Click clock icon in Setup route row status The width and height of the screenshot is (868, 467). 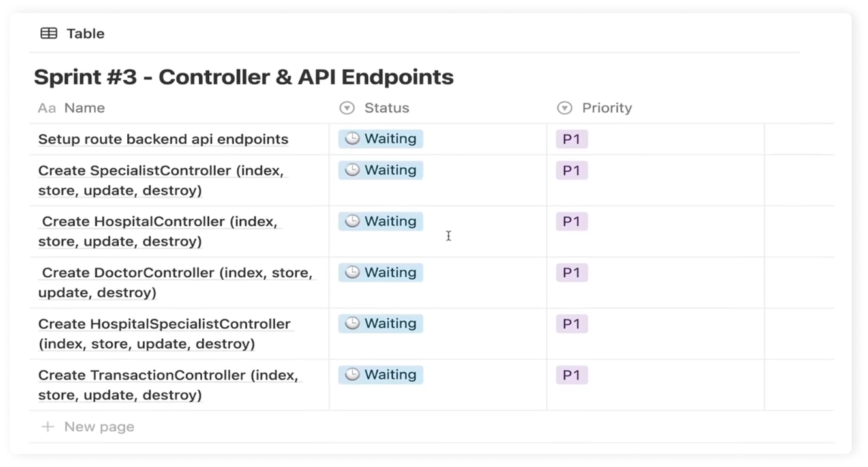pyautogui.click(x=352, y=139)
